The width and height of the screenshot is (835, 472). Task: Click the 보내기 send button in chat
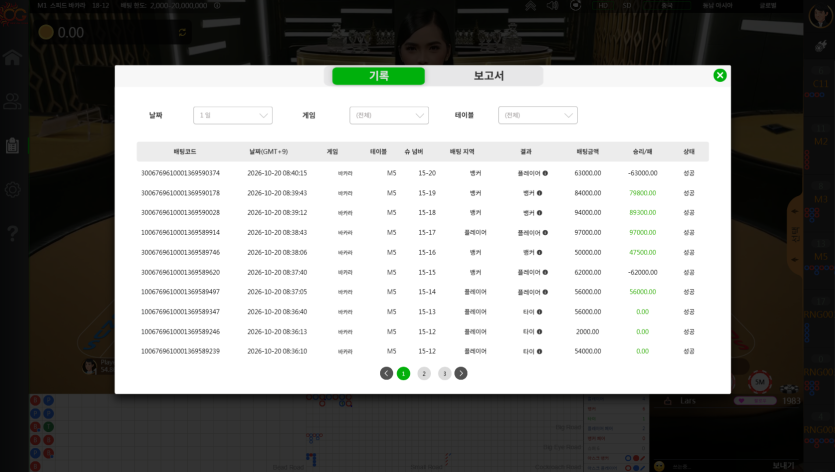[783, 466]
